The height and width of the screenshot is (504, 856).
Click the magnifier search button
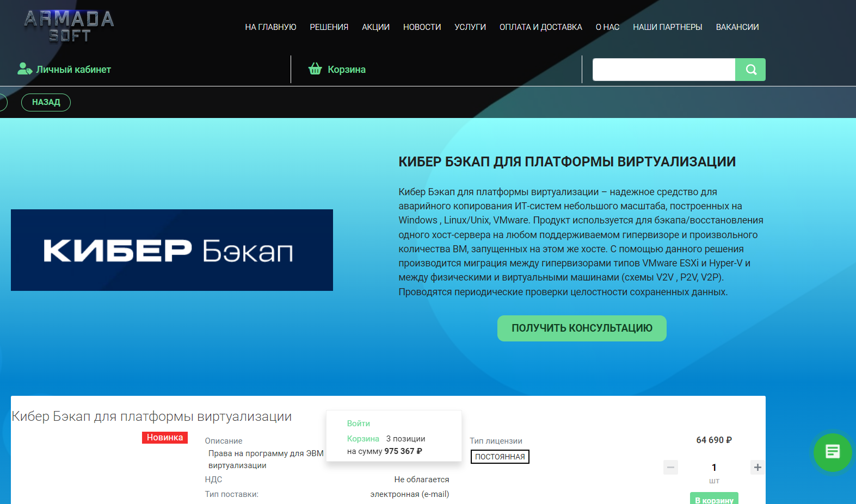[750, 70]
